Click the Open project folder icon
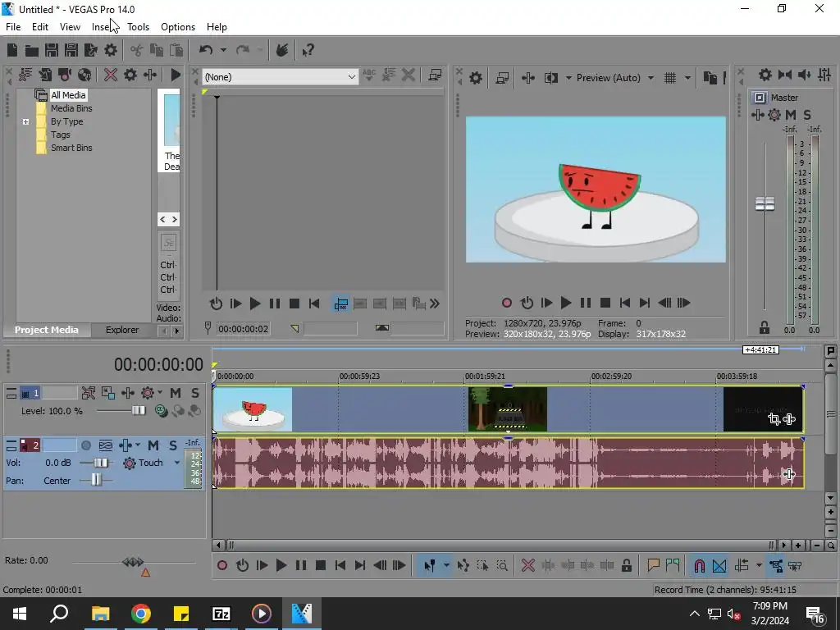 32,50
